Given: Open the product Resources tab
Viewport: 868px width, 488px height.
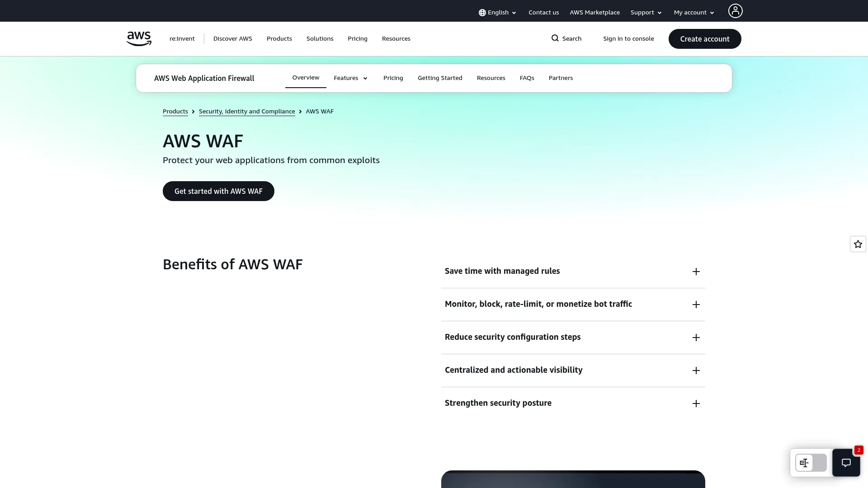Looking at the screenshot, I should point(491,78).
